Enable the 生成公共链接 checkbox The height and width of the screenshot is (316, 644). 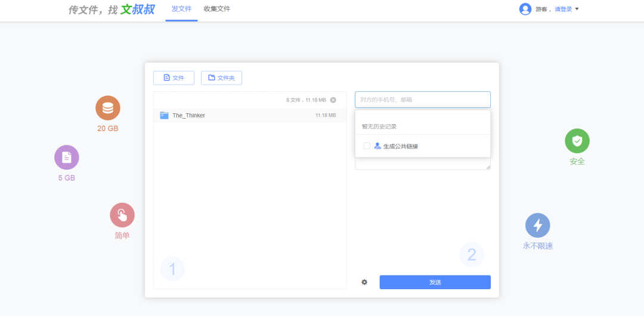point(367,146)
